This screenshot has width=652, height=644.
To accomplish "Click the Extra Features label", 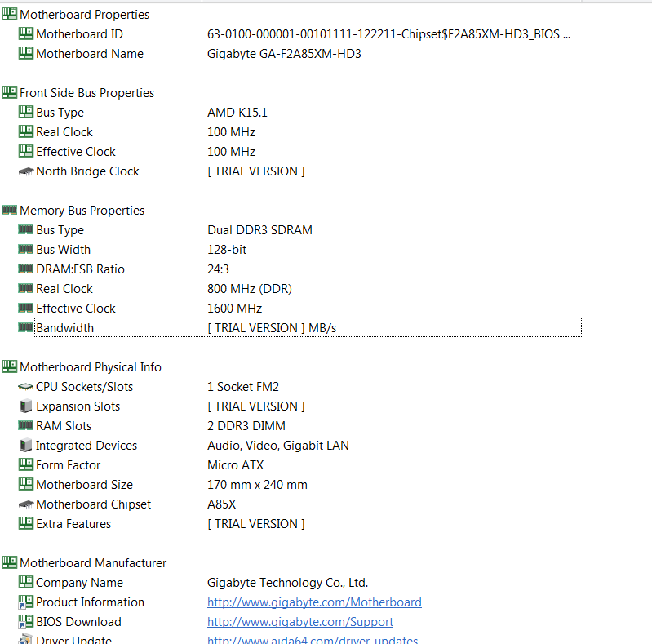I will [73, 523].
